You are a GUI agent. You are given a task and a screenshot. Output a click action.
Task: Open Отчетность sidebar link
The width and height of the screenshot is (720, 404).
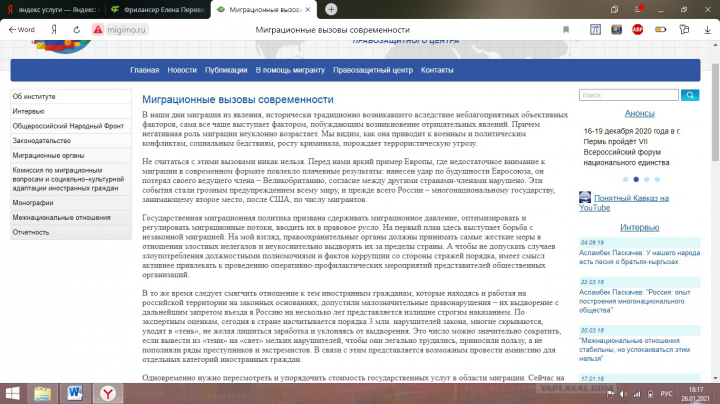point(71,232)
